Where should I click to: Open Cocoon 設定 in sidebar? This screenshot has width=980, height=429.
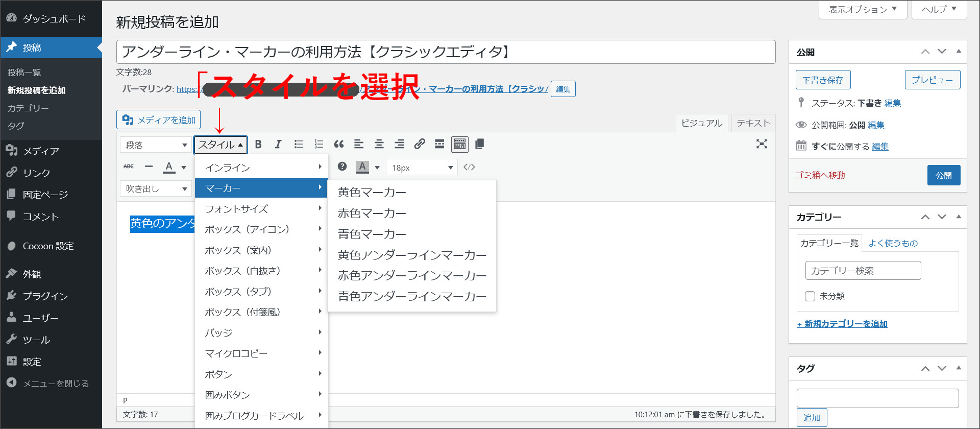[51, 246]
